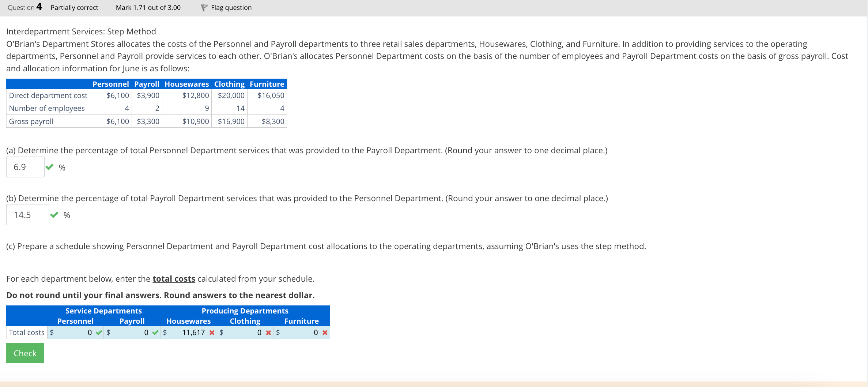868x387 pixels.
Task: Click the red X beside the Housewares answer
Action: pyautogui.click(x=212, y=332)
